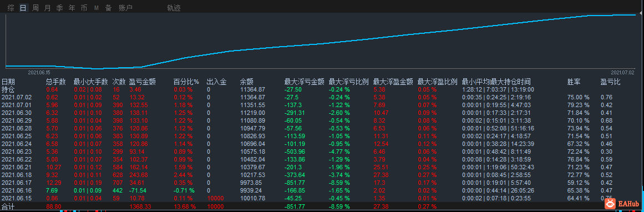Sort by the 总手数 column header
Viewport: 644px width, 212px height.
pyautogui.click(x=56, y=82)
